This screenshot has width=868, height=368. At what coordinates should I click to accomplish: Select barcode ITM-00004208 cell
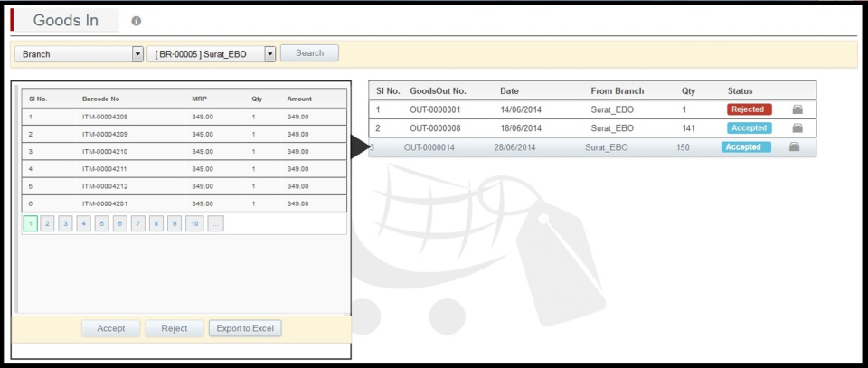click(x=105, y=117)
